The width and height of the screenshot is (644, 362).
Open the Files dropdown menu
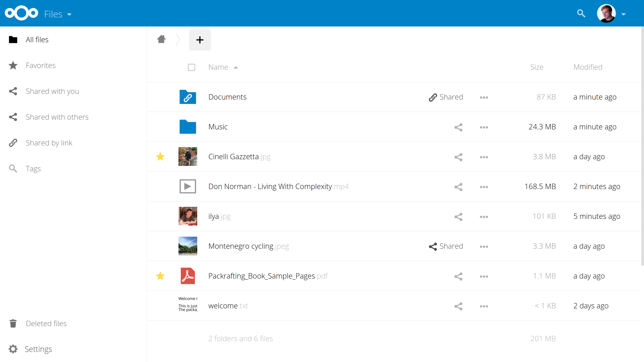pos(58,13)
